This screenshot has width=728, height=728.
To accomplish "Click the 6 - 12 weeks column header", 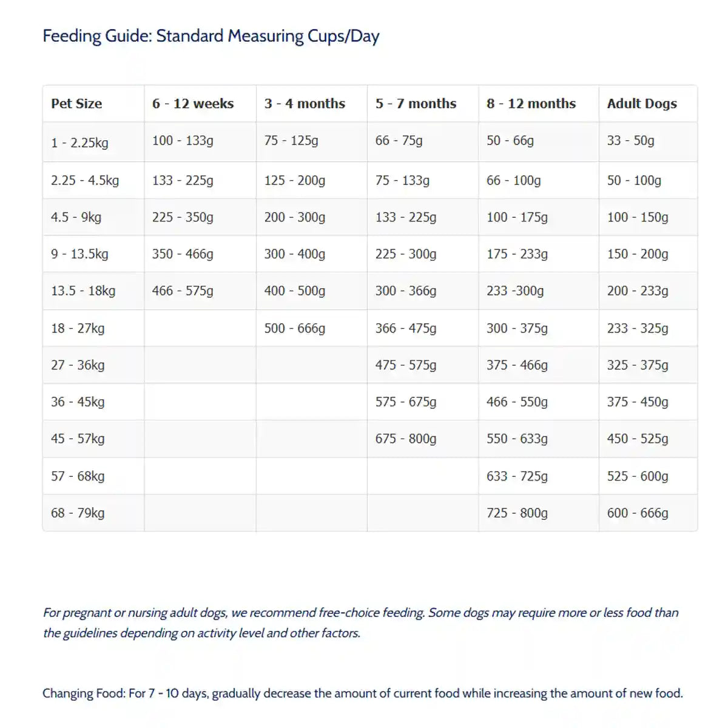I will point(193,104).
